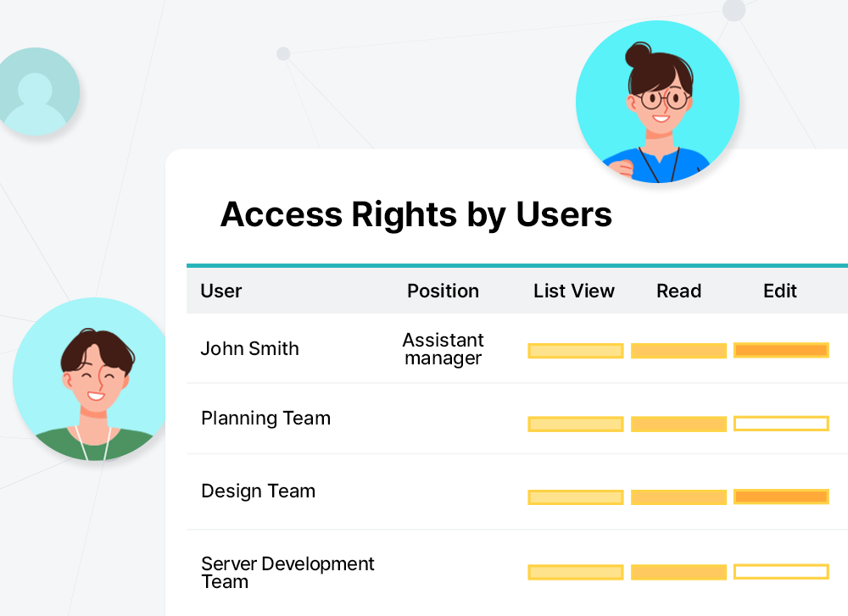Click the Edit column header
Screen dimensions: 848x616
(x=780, y=291)
